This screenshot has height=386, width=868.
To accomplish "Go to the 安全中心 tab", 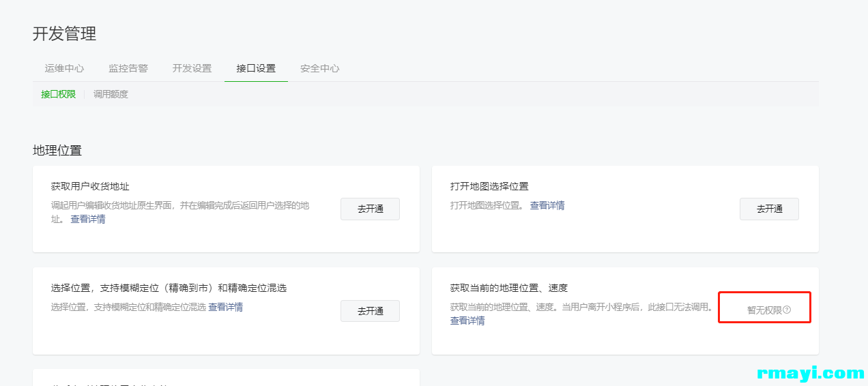I will [x=320, y=68].
